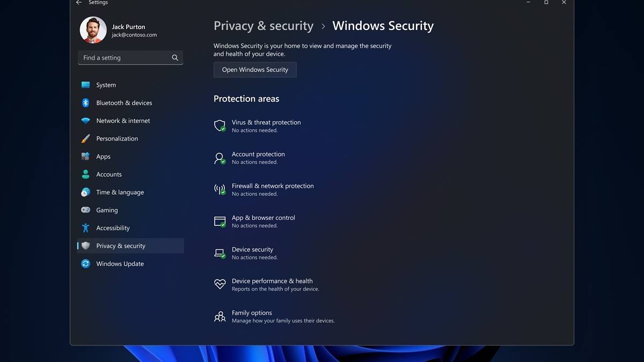This screenshot has height=362, width=644.
Task: Open Device performance & health
Action: pyautogui.click(x=266, y=284)
